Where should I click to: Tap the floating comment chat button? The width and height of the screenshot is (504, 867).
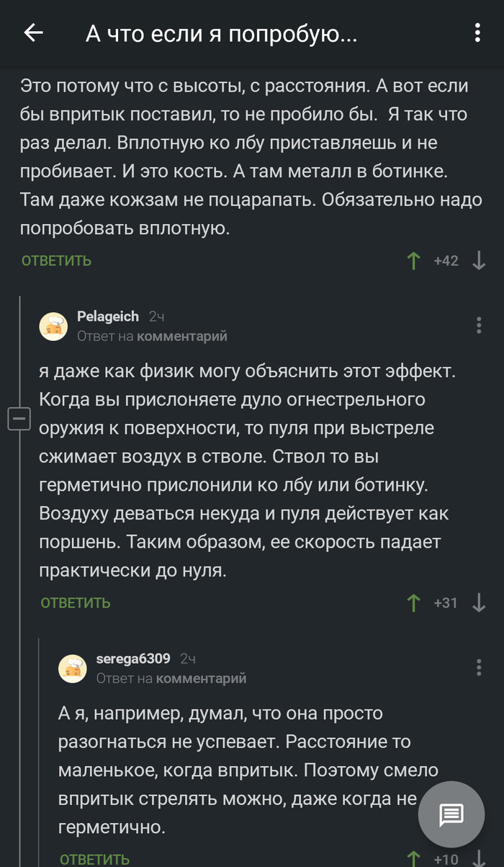(451, 815)
